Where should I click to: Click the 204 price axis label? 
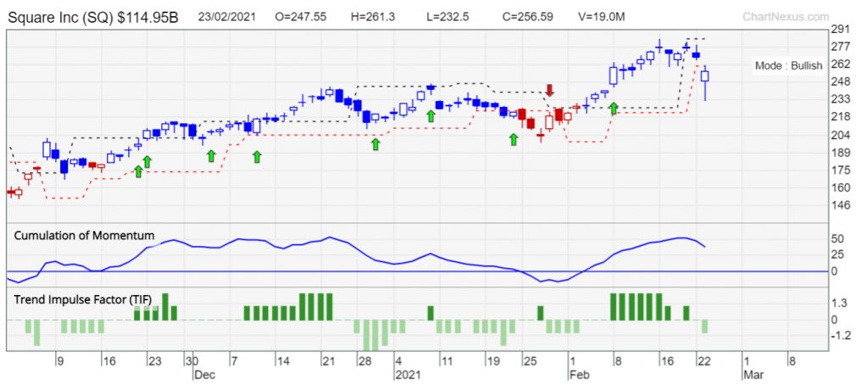pos(841,135)
